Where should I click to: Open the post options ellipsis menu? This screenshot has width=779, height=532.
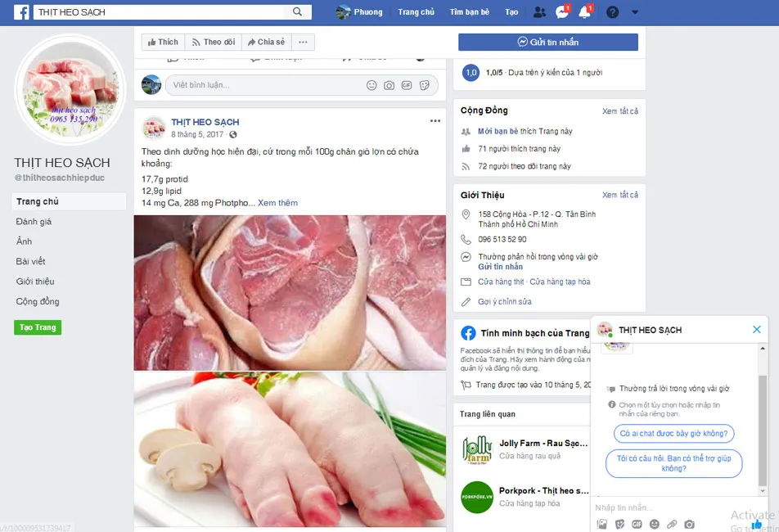tap(435, 119)
